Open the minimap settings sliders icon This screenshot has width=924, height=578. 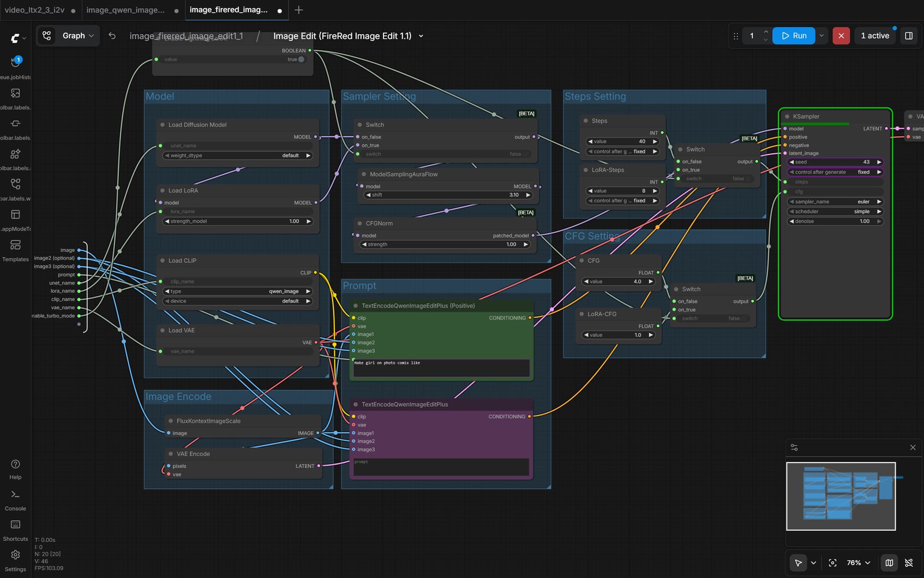point(794,447)
